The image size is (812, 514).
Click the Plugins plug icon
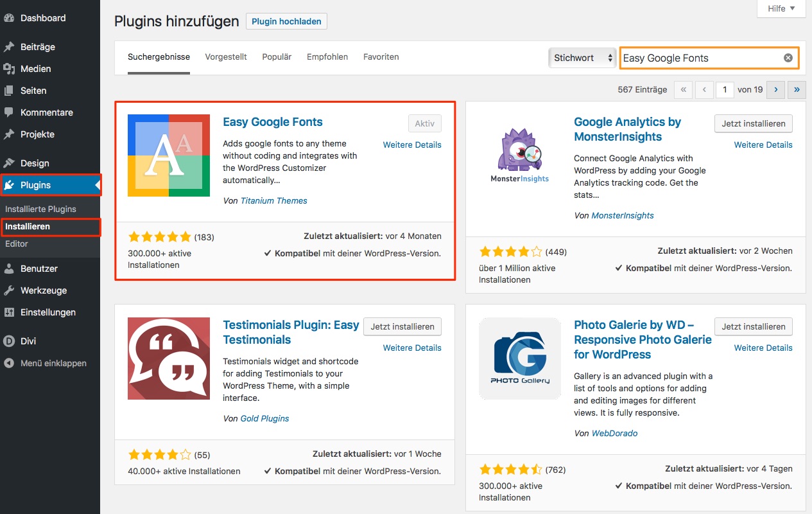coord(9,185)
